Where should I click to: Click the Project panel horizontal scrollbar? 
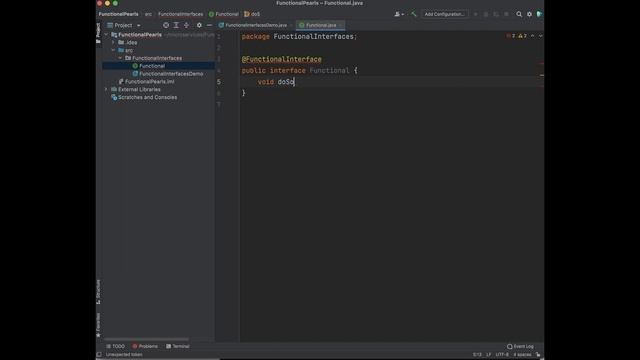[146, 340]
